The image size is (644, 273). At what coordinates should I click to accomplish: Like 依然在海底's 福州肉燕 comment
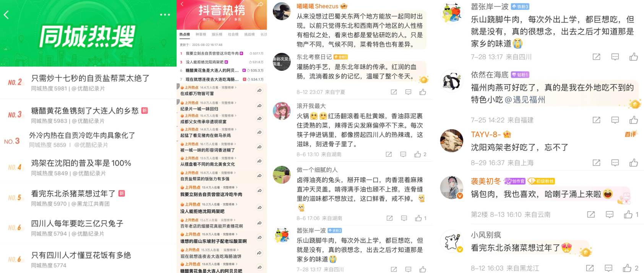634,120
